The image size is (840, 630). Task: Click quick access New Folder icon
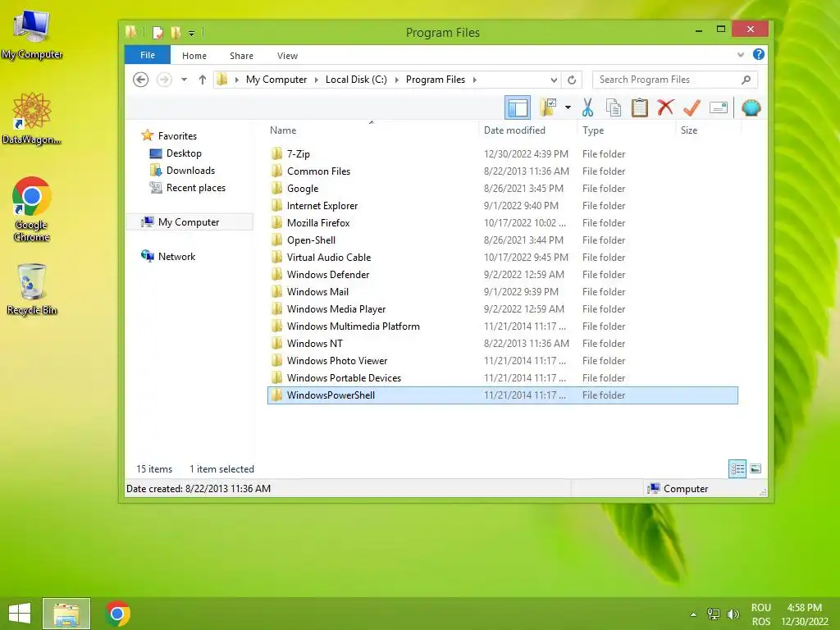[x=176, y=33]
